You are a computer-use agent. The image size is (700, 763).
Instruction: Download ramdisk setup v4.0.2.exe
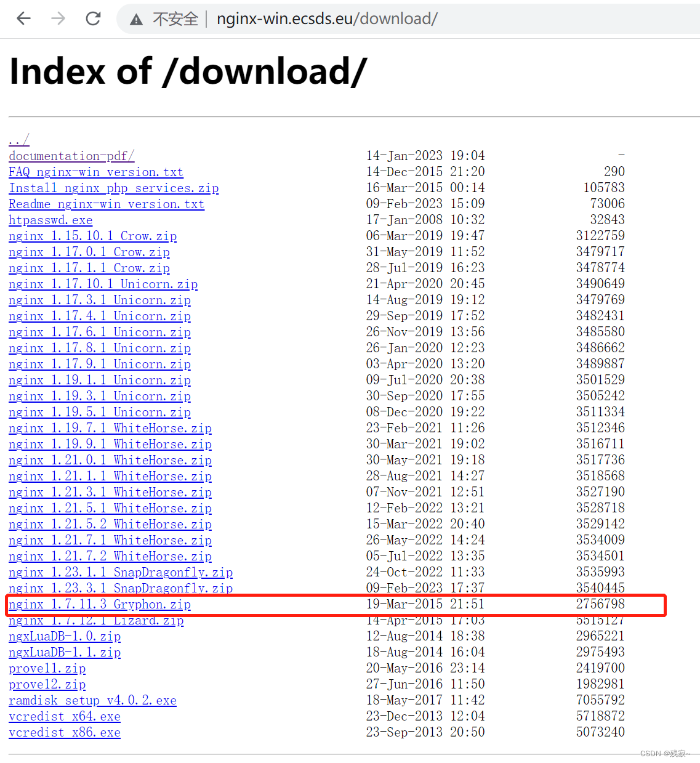click(92, 700)
